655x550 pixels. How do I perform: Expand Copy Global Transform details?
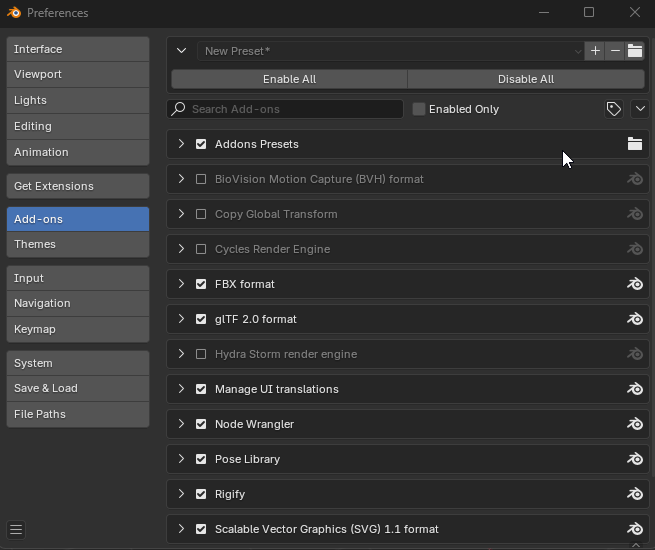click(x=181, y=214)
